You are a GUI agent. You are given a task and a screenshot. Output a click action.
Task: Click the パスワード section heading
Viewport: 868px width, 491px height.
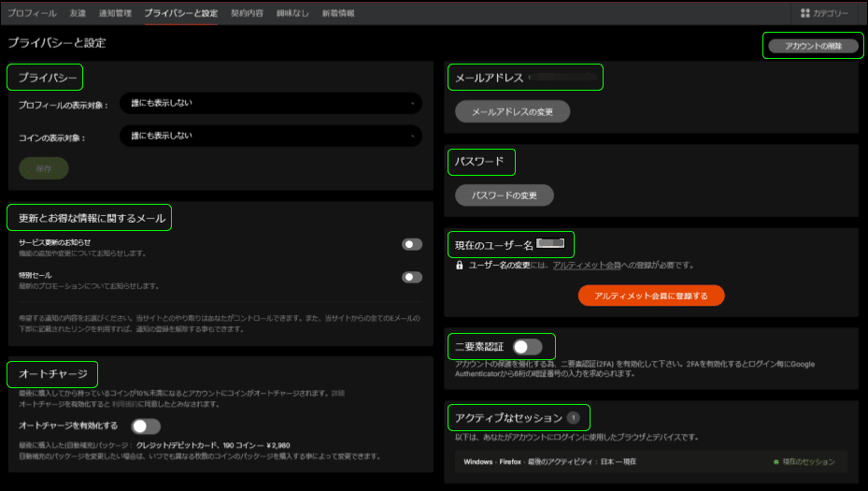[x=479, y=162]
